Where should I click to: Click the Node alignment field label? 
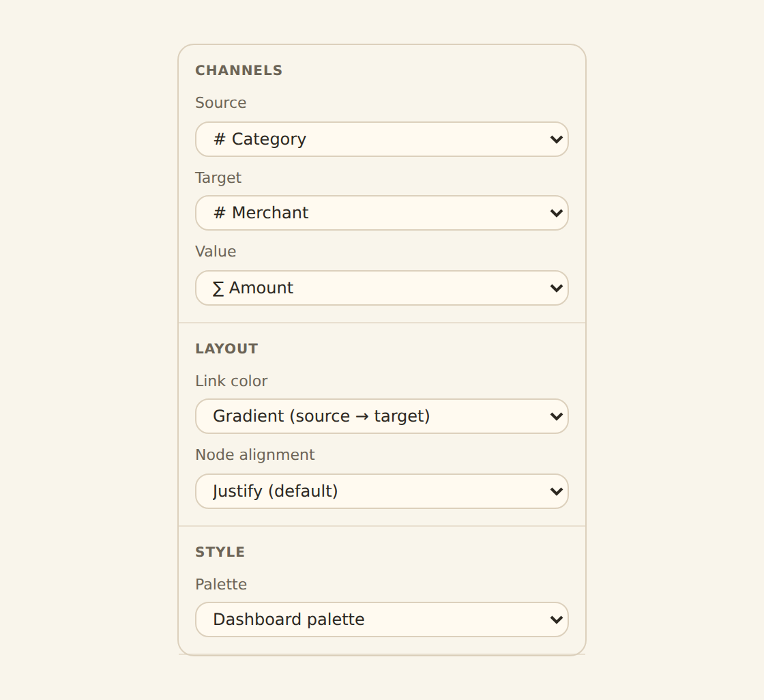tap(255, 455)
